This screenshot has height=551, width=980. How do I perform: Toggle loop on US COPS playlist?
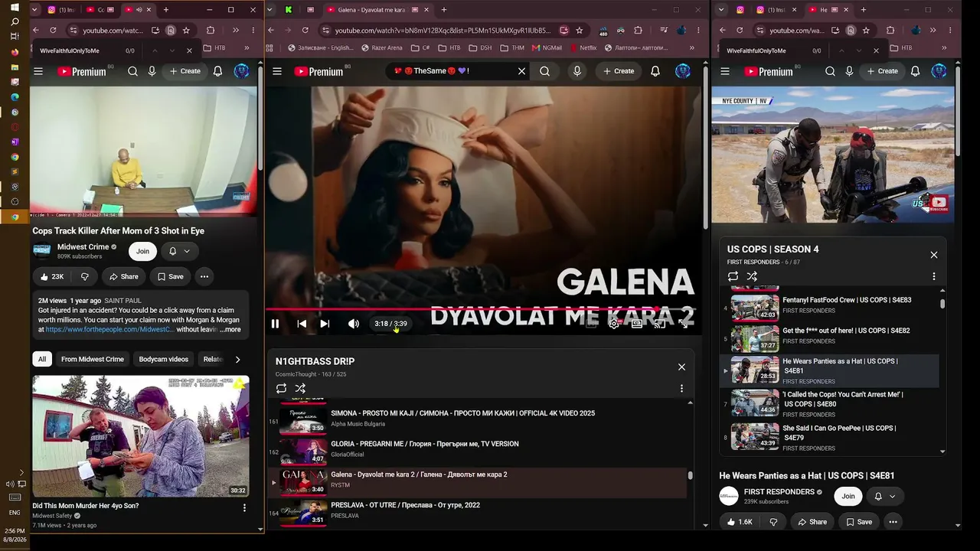point(733,276)
